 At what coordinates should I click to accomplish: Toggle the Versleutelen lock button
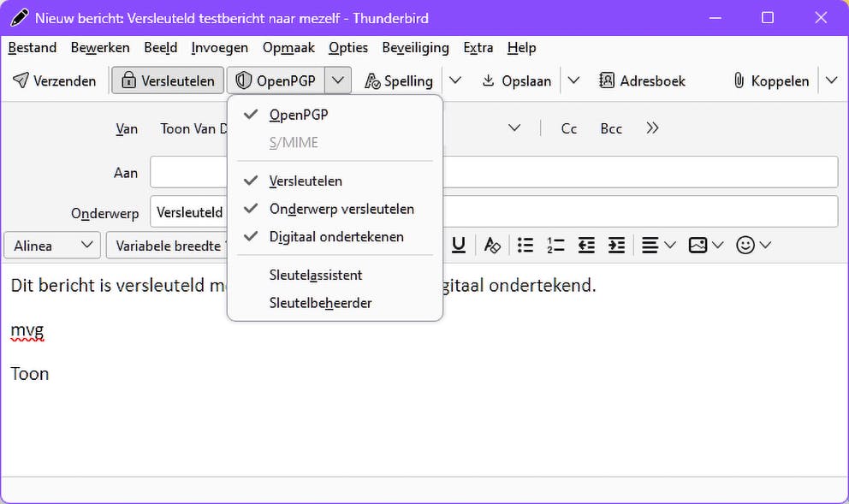click(x=167, y=80)
